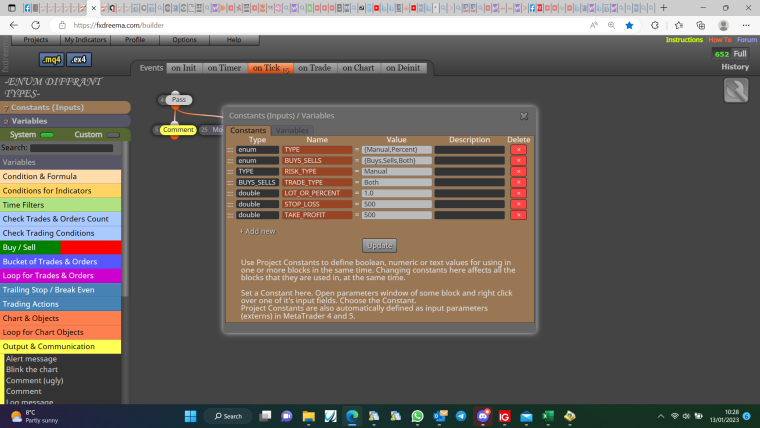Open the Options menu
The height and width of the screenshot is (428, 760).
click(185, 40)
